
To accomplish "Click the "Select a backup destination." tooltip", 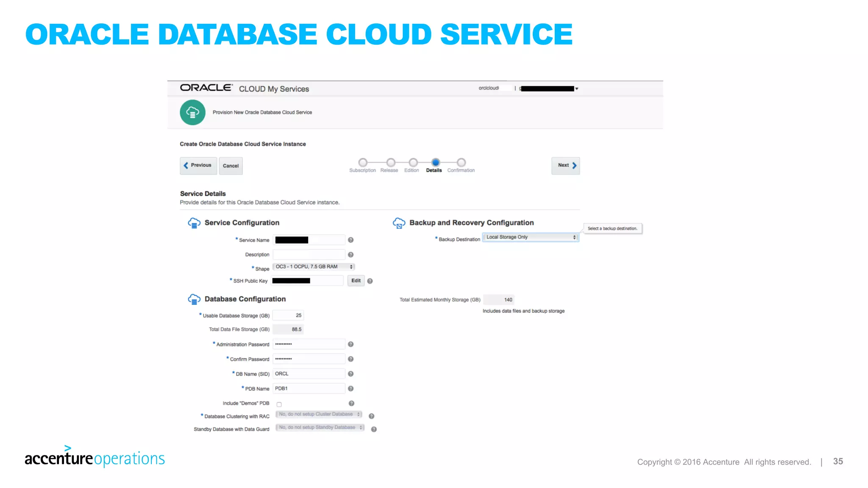I will (x=612, y=228).
